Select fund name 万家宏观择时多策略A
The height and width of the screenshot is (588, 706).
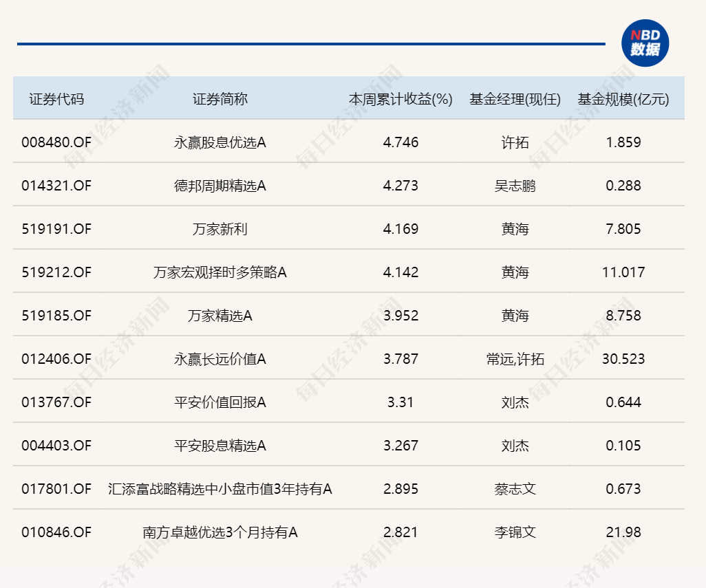tap(220, 272)
